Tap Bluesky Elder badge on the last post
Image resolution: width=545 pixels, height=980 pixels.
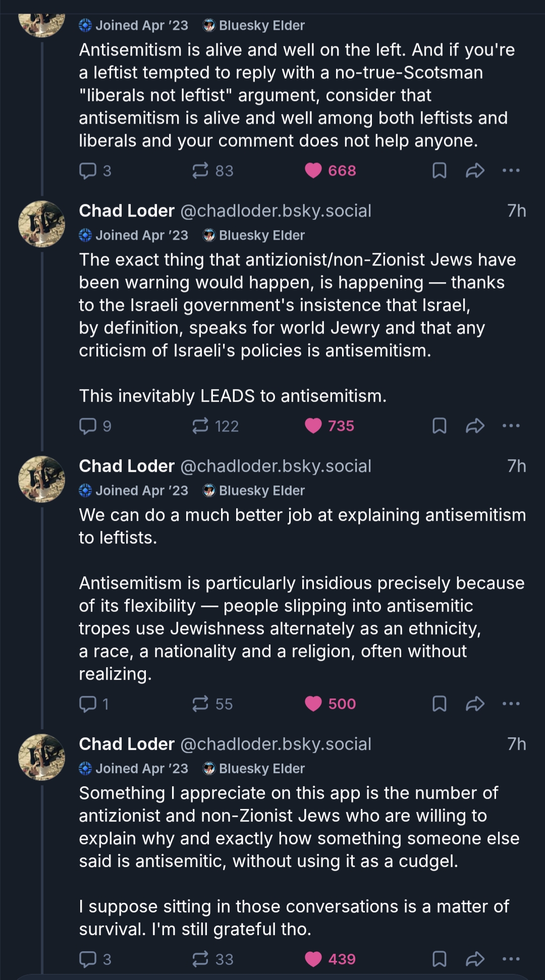(x=254, y=769)
